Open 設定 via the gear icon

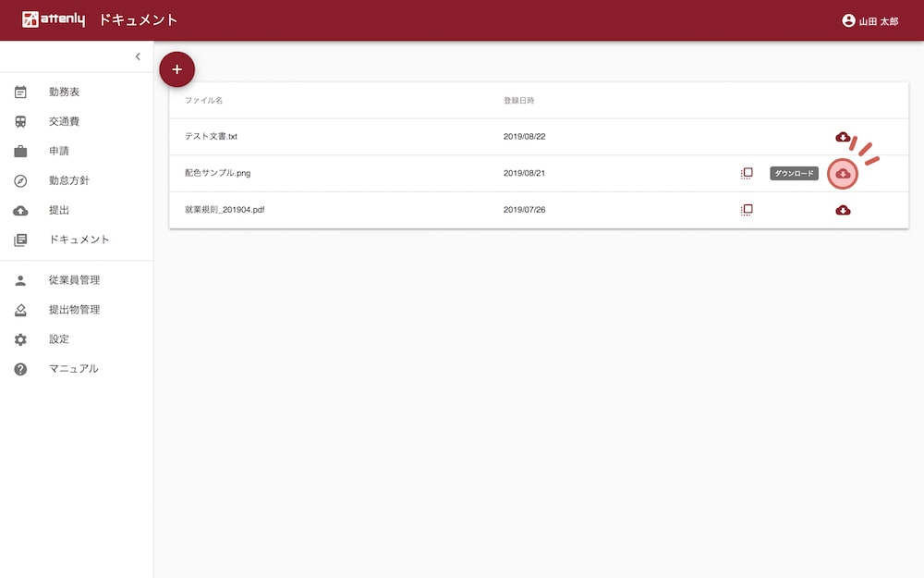pos(20,339)
